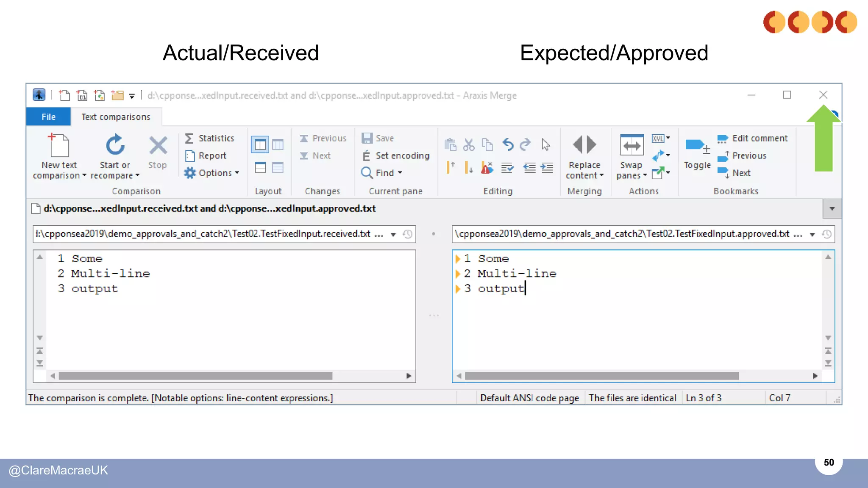The width and height of the screenshot is (868, 488).
Task: Click the select pointer cursor icon
Action: tap(546, 145)
